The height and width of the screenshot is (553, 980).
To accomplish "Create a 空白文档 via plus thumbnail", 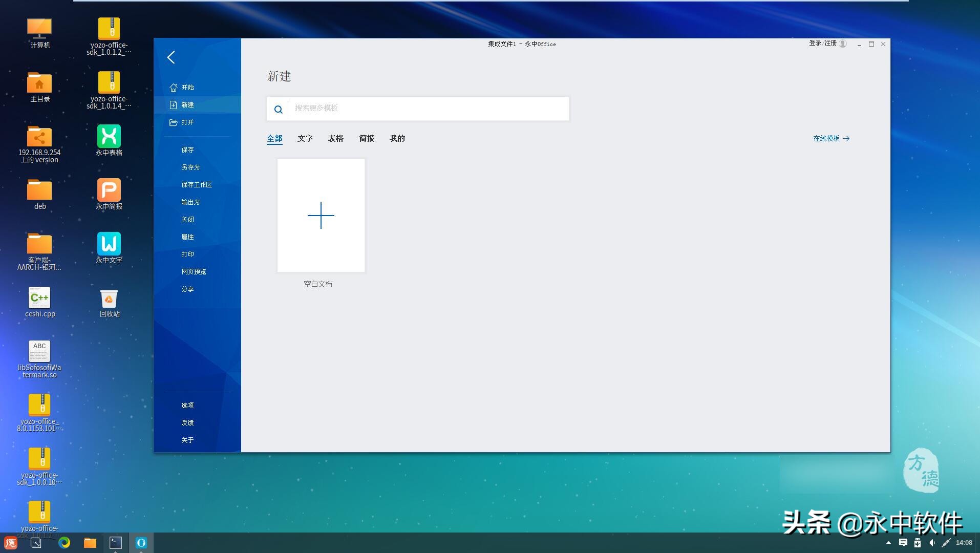I will click(321, 216).
